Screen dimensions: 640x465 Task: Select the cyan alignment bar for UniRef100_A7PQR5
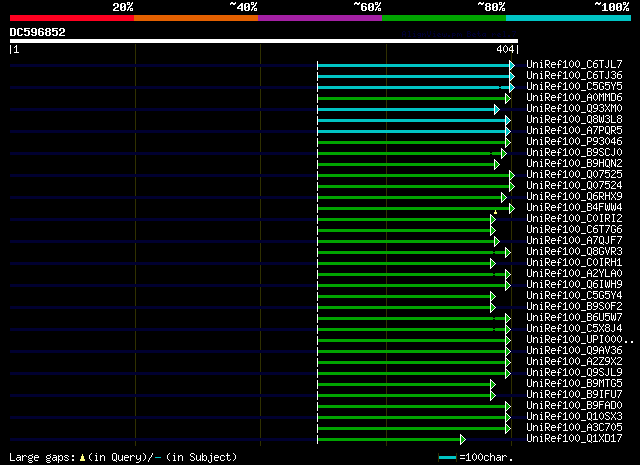pyautogui.click(x=414, y=131)
